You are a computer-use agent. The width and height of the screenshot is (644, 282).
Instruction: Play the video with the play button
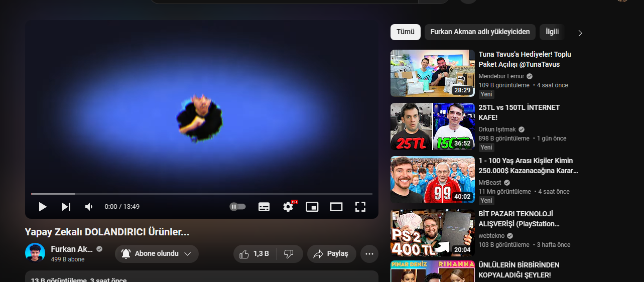tap(43, 207)
